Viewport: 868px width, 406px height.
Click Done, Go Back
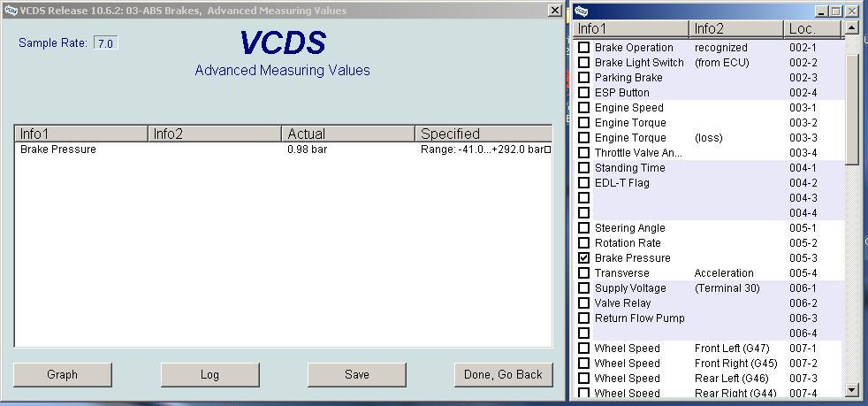point(503,374)
